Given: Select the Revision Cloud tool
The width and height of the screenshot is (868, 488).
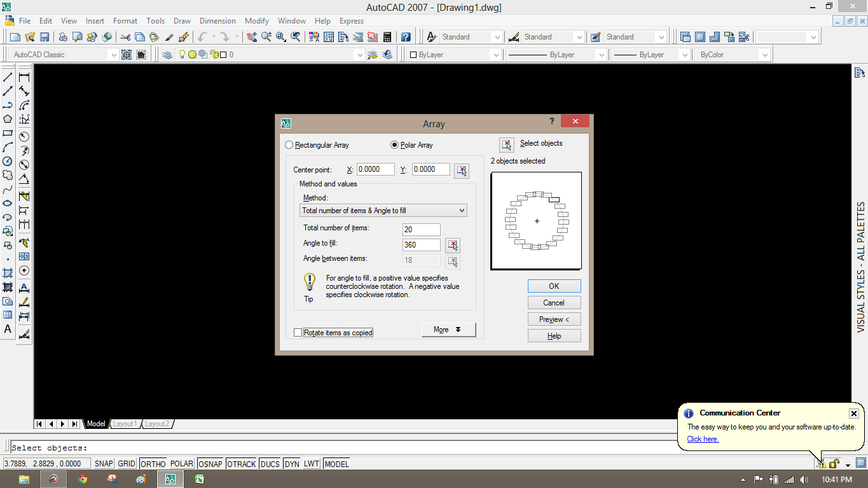Looking at the screenshot, I should tap(8, 175).
